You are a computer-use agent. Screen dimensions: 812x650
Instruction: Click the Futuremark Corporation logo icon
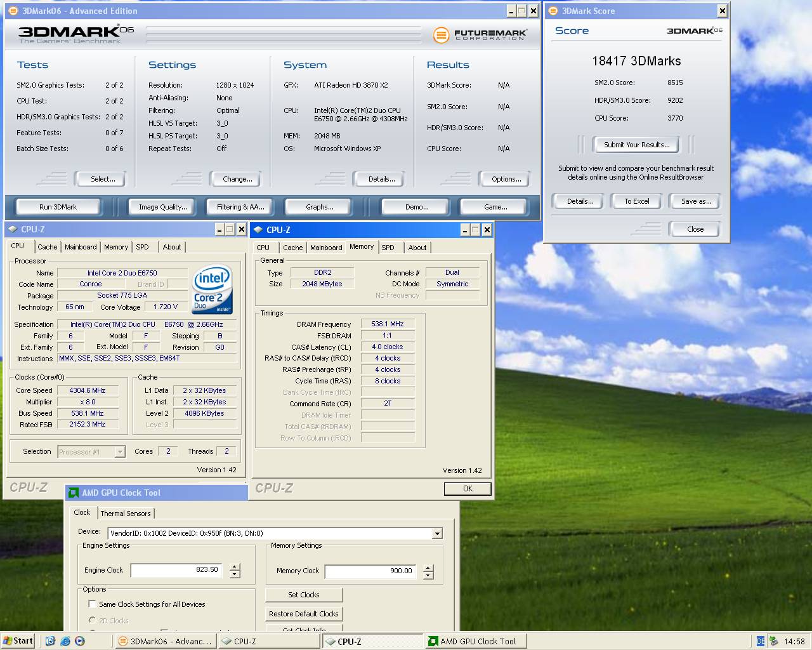tap(441, 35)
